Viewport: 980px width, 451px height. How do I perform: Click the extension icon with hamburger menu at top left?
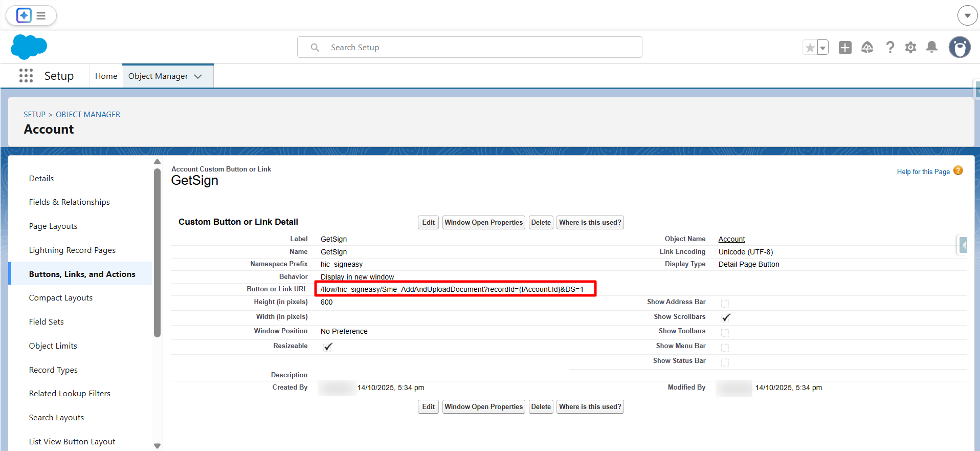(31, 15)
